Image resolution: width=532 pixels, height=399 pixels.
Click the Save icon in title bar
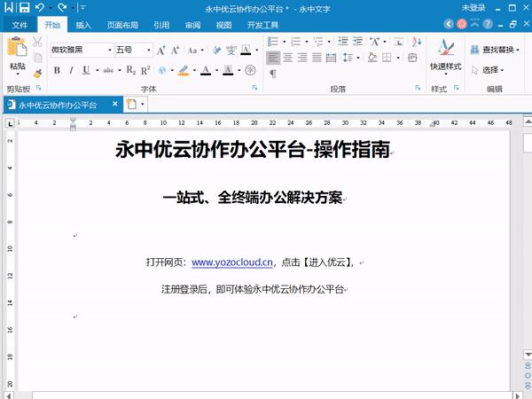24,7
